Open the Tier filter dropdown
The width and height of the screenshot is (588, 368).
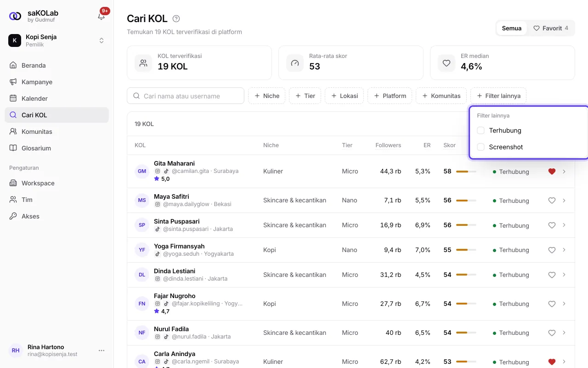coord(305,96)
